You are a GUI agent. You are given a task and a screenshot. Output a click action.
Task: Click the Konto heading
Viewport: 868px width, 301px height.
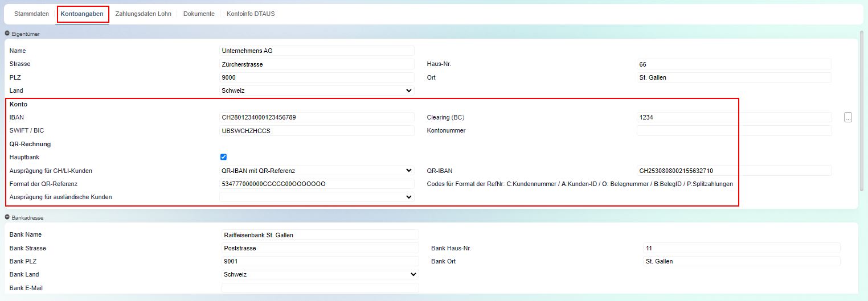pos(18,104)
